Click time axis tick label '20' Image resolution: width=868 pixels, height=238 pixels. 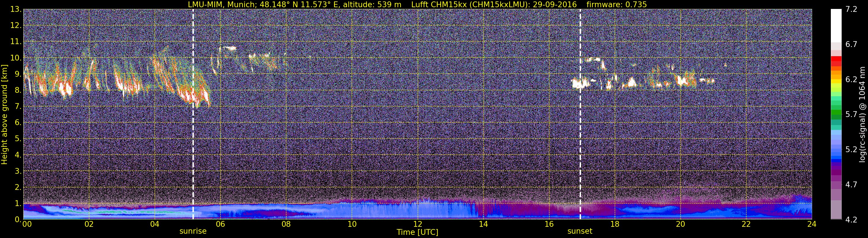(x=680, y=224)
